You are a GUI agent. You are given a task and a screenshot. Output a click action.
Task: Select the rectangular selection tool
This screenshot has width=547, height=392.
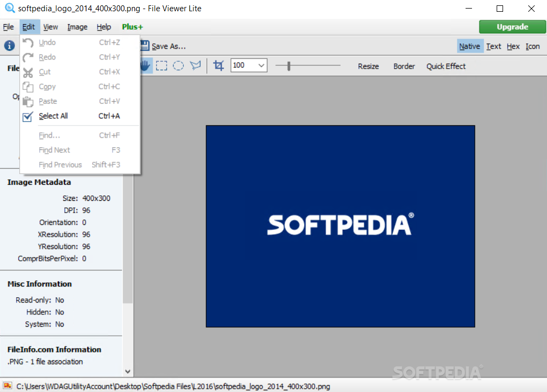(161, 65)
